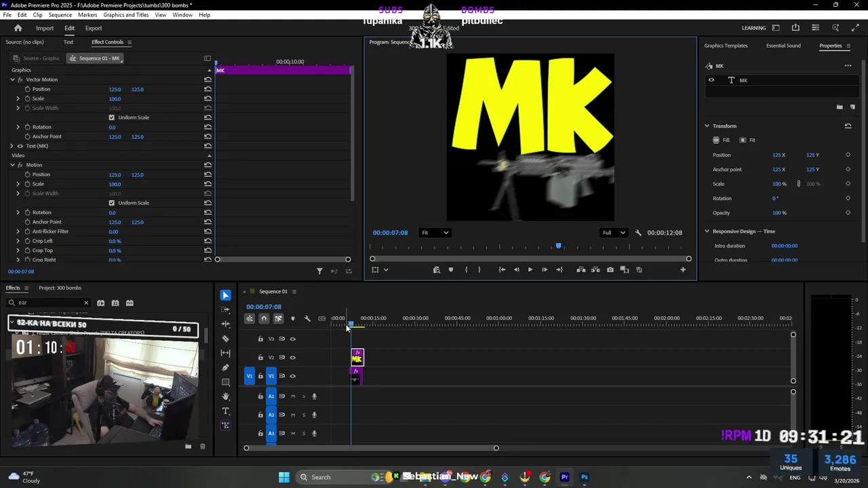Click the Fill button in Transform
The height and width of the screenshot is (488, 868).
(721, 140)
